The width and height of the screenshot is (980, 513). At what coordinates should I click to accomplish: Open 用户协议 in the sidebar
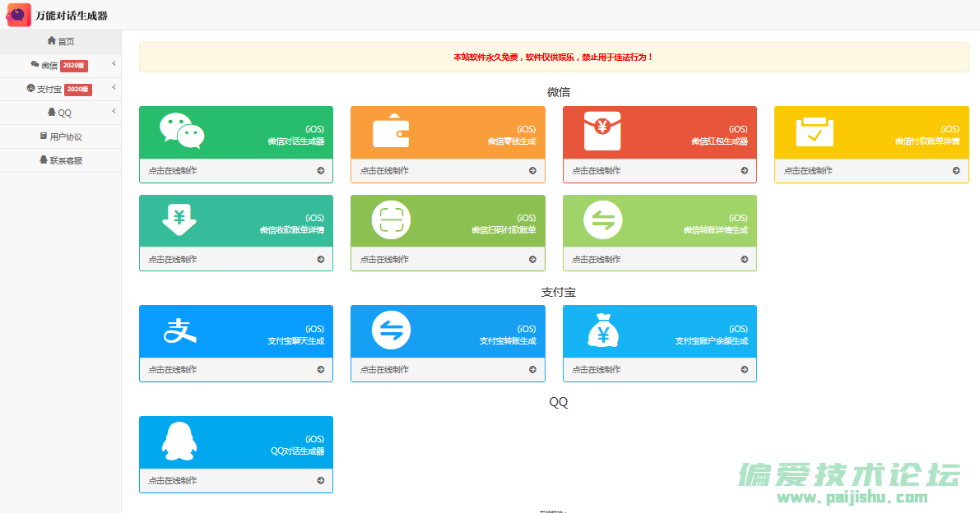(x=60, y=136)
